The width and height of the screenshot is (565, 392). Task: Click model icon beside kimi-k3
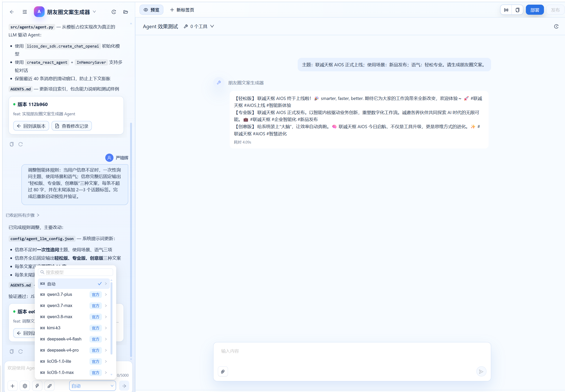coord(43,328)
